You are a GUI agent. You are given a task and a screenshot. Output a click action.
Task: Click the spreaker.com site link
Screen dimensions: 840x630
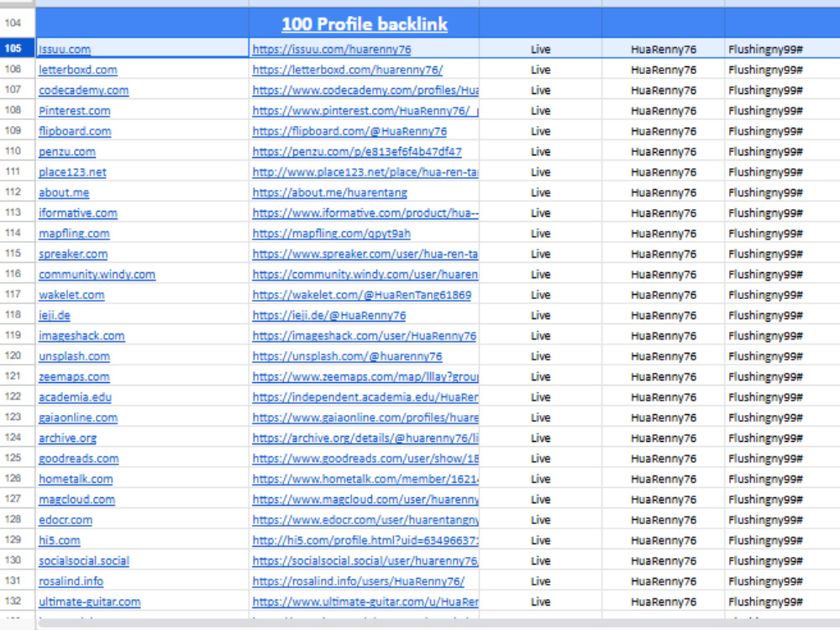(73, 254)
